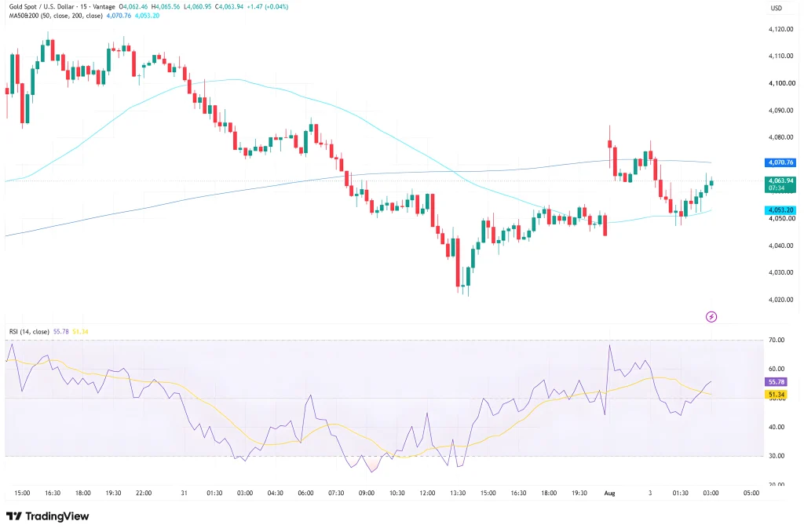Click the 4,080.00 price axis label
Image resolution: width=804 pixels, height=532 pixels.
[x=781, y=137]
